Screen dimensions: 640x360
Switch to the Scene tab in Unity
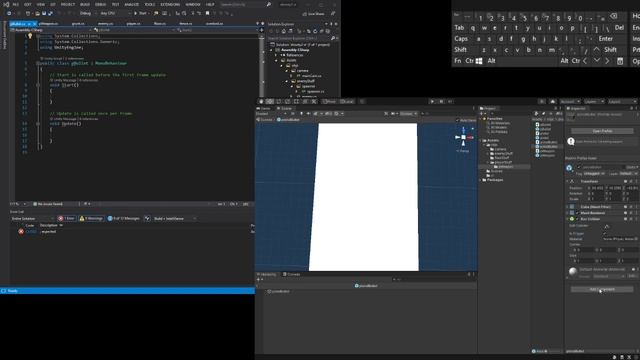tap(285, 109)
